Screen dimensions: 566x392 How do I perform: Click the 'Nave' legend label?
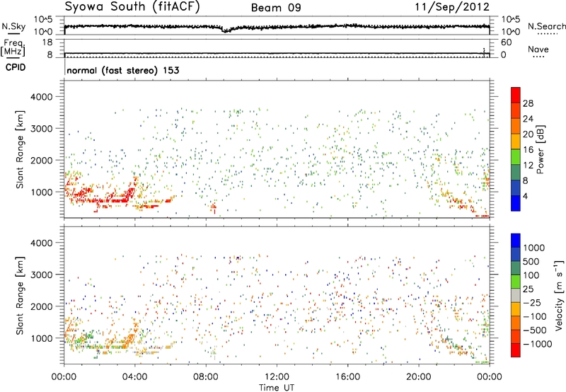click(538, 50)
